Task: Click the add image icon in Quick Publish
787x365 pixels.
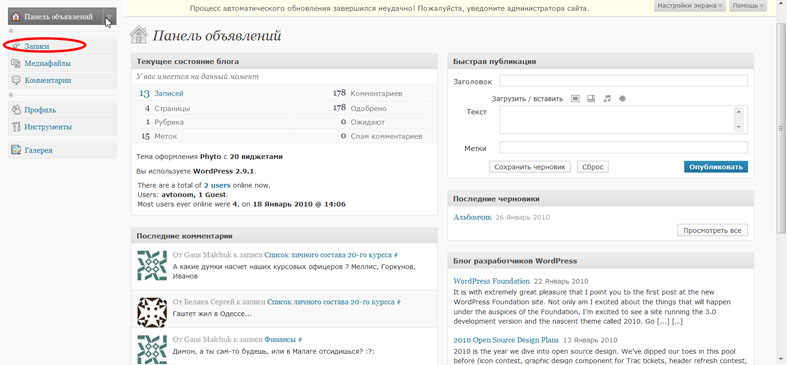Action: 575,99
